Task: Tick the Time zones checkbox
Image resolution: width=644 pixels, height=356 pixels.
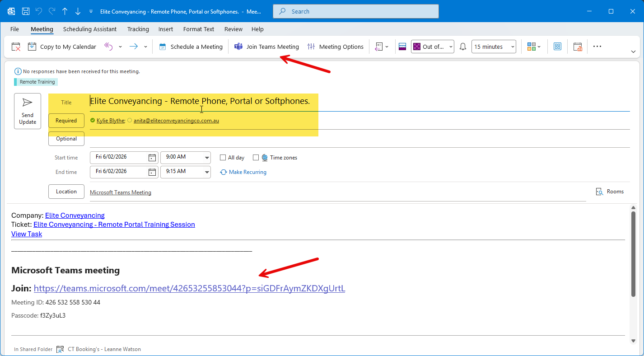Action: (256, 158)
